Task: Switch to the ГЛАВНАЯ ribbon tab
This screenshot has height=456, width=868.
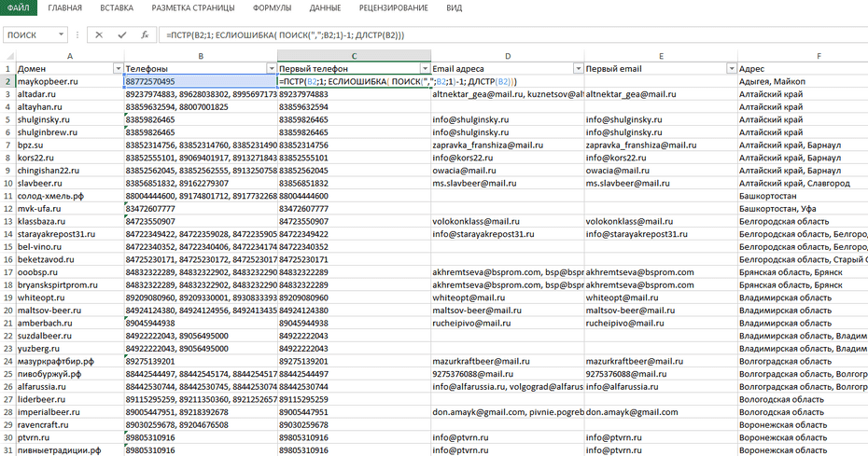Action: [x=64, y=7]
